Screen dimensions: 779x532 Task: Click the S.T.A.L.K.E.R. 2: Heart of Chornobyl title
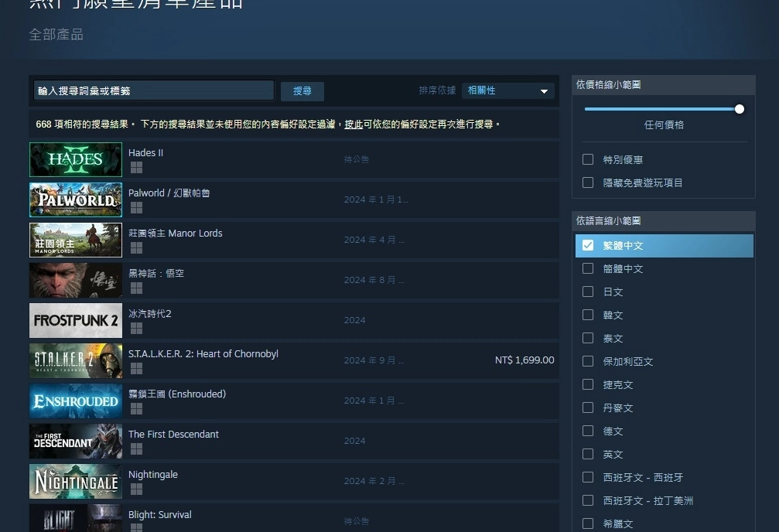(203, 353)
